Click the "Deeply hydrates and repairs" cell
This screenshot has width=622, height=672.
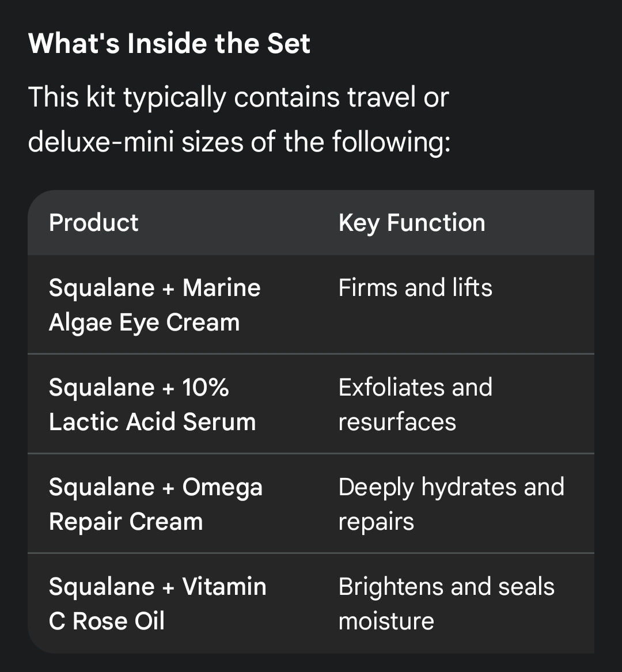click(x=451, y=504)
